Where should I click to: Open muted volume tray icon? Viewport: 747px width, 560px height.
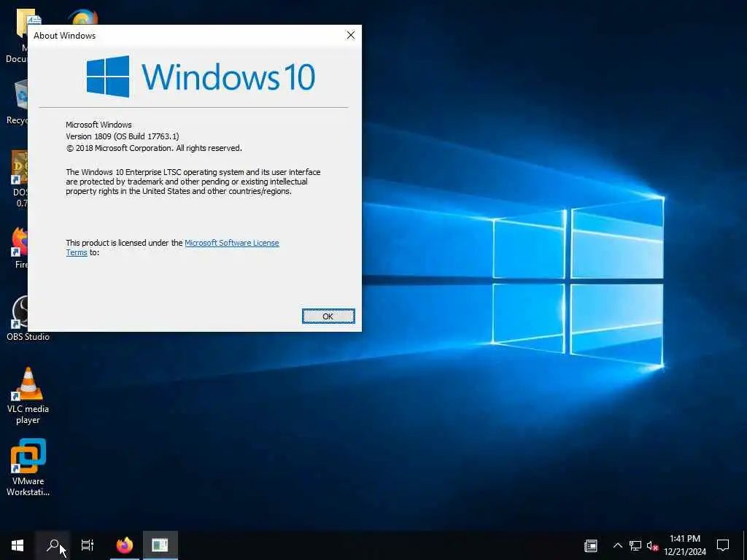tap(652, 545)
